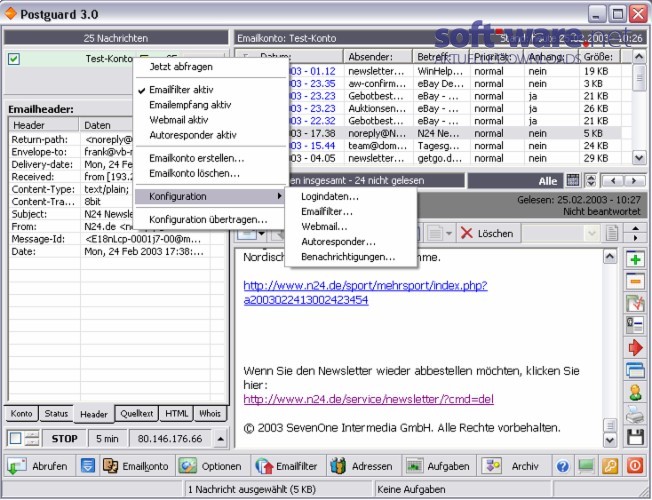652x500 pixels.
Task: Choose Emailkonto löschen… menu entry
Action: tap(211, 173)
